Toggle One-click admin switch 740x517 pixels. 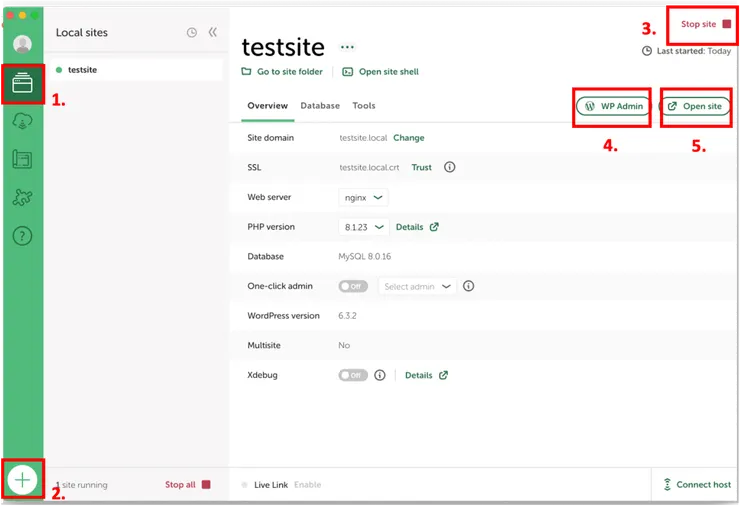point(353,286)
